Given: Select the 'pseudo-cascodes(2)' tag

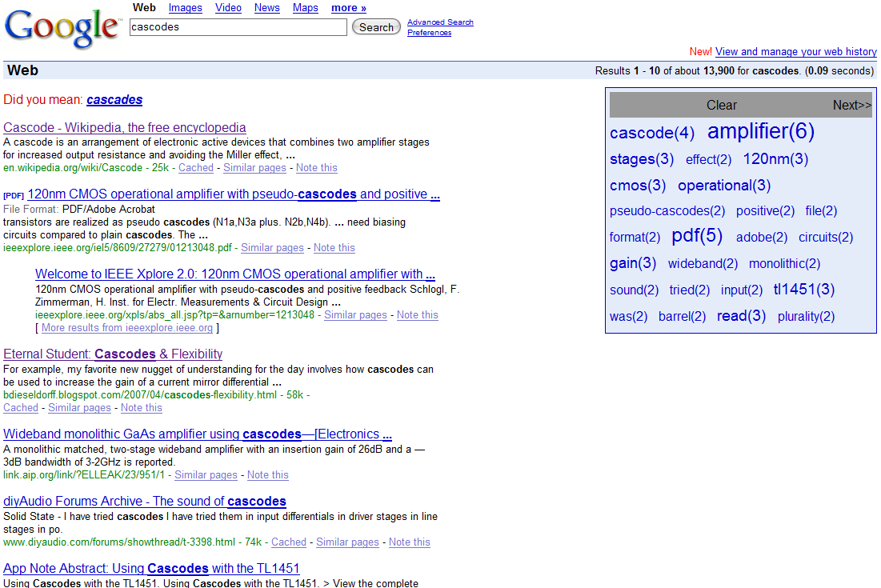Looking at the screenshot, I should 667,211.
